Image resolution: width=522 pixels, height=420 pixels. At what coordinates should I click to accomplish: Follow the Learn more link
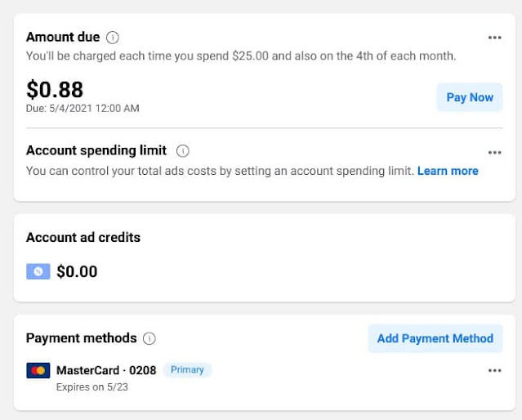pos(448,171)
